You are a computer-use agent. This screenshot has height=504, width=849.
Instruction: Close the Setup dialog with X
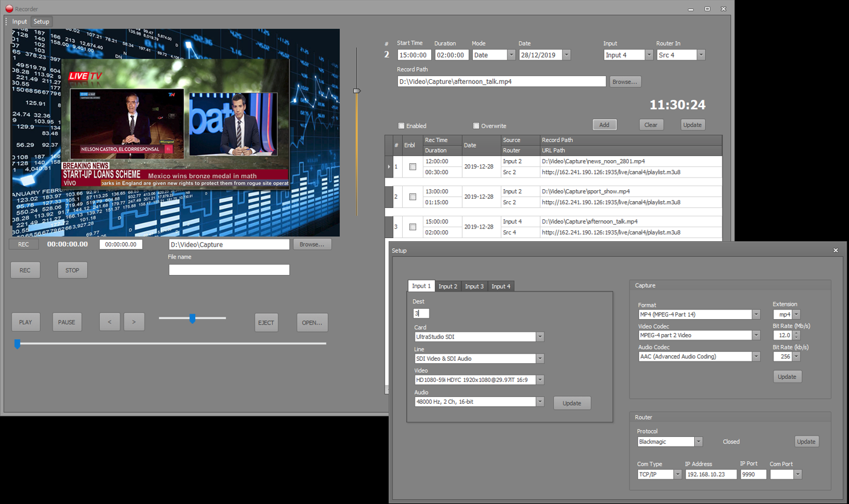[836, 250]
